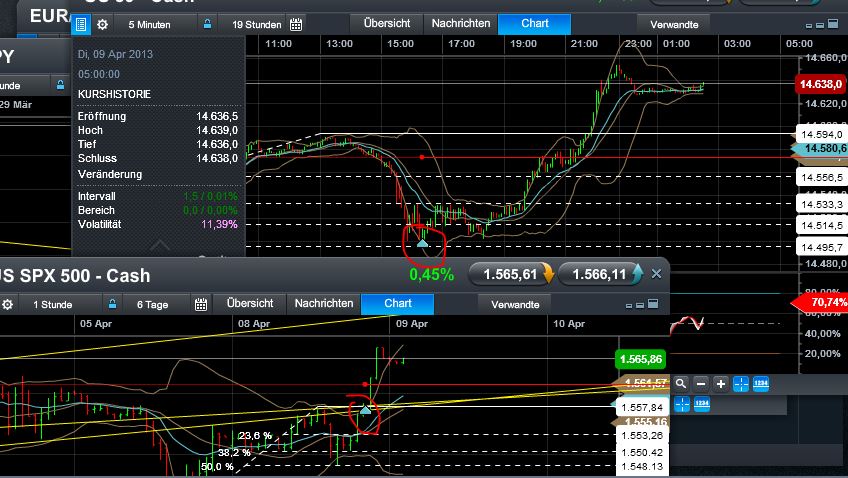Select the 14.594,0 price level label
This screenshot has width=848, height=478.
822,134
